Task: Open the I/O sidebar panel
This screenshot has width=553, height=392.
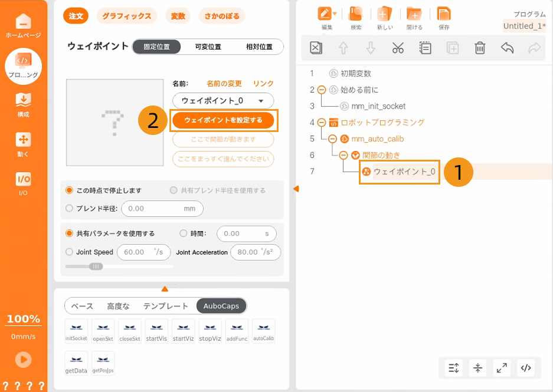Action: [24, 183]
